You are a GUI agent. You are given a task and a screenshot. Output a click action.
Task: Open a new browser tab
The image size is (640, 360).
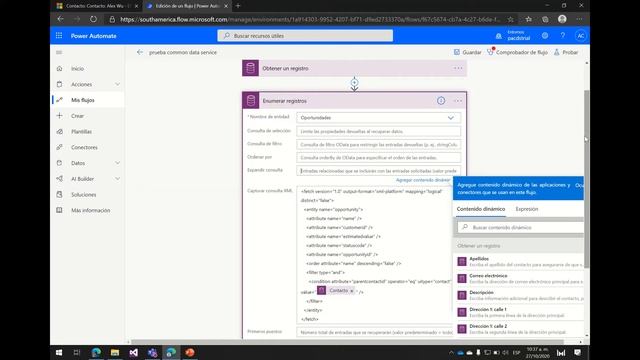[x=238, y=6]
